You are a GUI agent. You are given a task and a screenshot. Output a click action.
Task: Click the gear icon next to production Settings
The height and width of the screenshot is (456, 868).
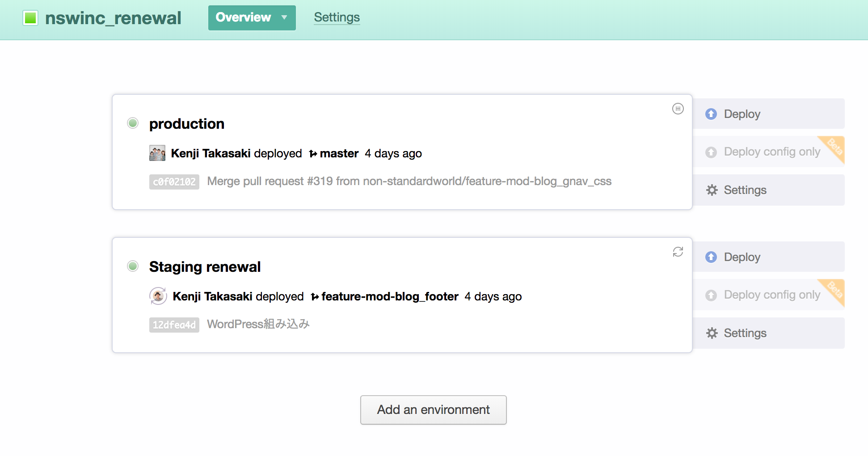[x=712, y=190]
